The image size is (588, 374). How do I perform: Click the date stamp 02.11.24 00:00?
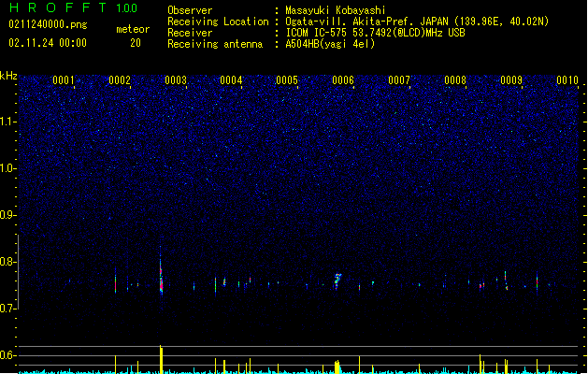pos(48,43)
